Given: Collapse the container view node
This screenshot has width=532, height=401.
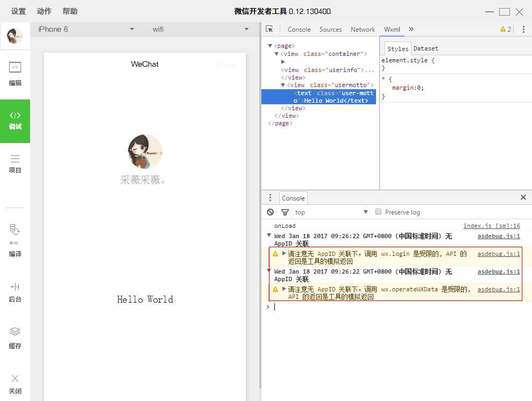Looking at the screenshot, I should tap(276, 54).
